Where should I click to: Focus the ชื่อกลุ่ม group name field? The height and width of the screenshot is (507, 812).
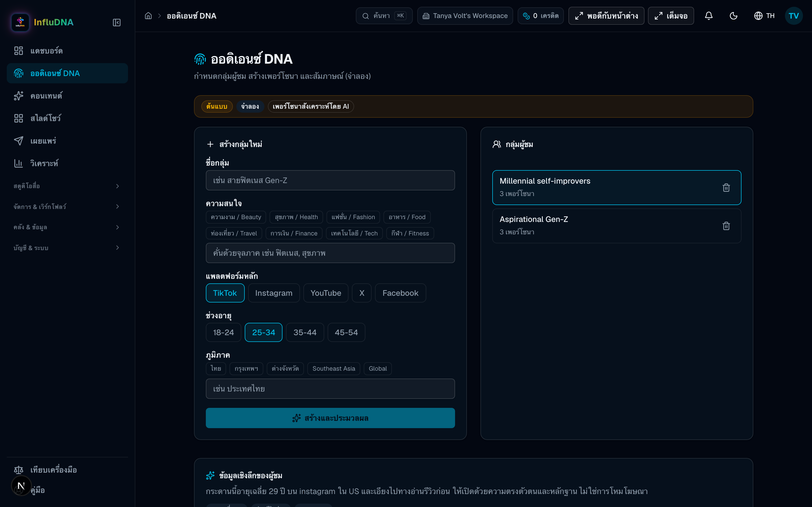coord(330,180)
